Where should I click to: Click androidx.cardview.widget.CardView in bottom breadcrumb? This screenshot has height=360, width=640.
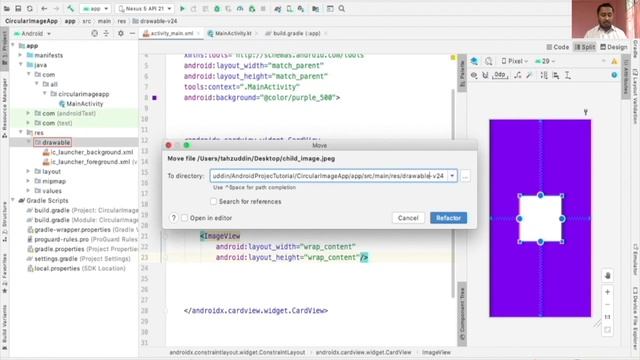[363, 352]
